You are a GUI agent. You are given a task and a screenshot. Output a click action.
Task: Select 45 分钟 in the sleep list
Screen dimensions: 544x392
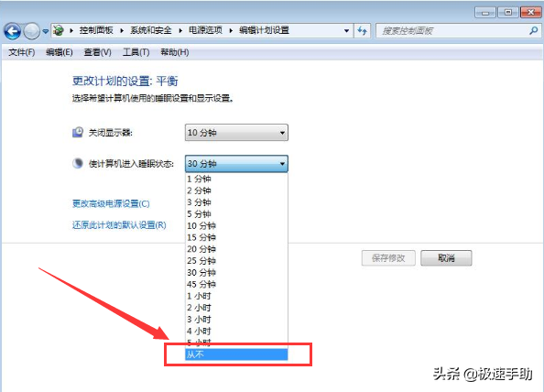(x=236, y=285)
